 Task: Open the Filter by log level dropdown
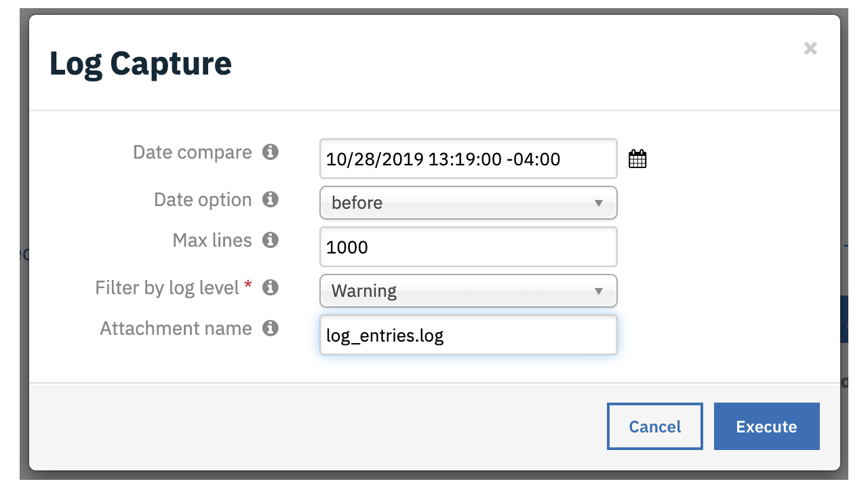coord(468,291)
